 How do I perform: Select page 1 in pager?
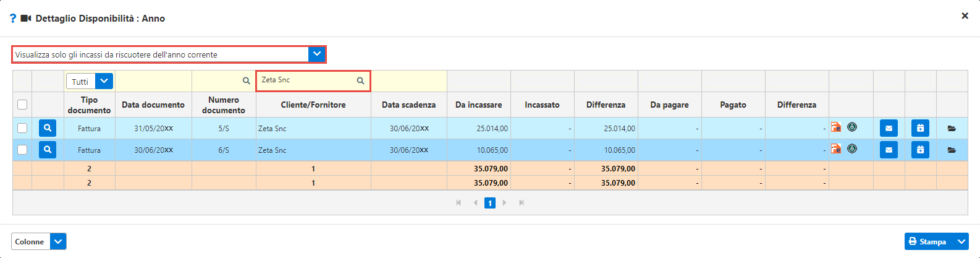coord(490,203)
